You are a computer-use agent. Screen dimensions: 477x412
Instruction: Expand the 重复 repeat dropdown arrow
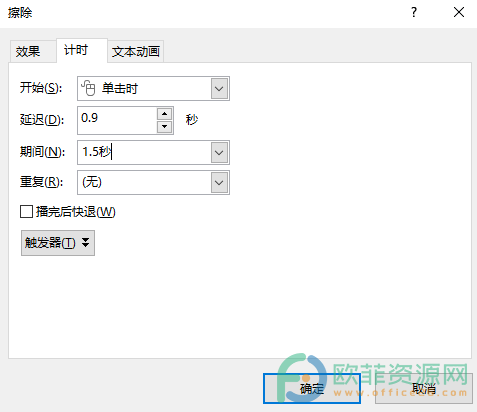point(219,183)
